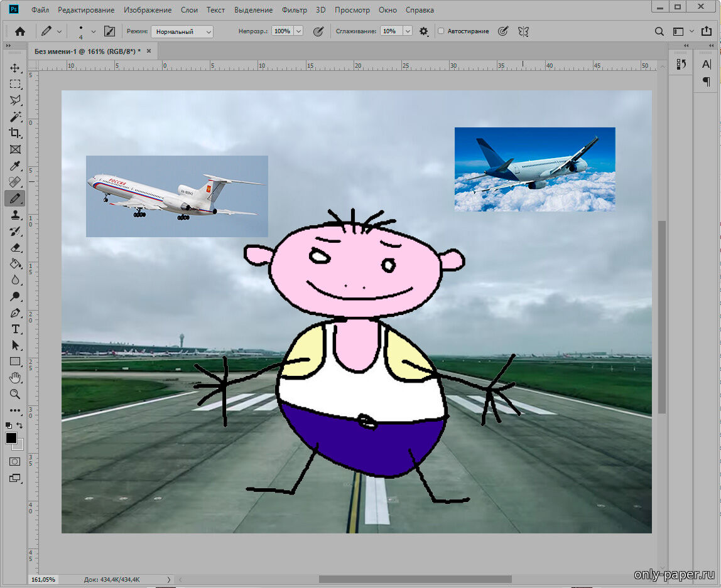Expand the Непрозр. opacity dropdown

(298, 31)
